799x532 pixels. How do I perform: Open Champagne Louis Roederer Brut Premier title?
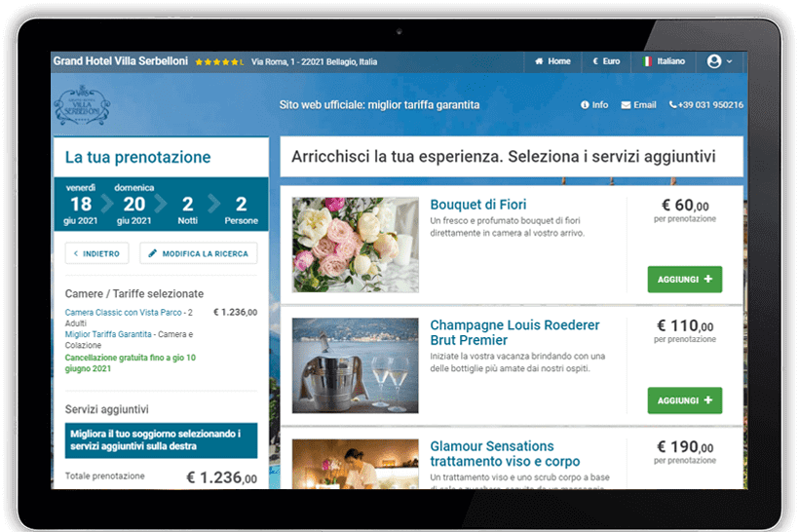click(x=514, y=332)
